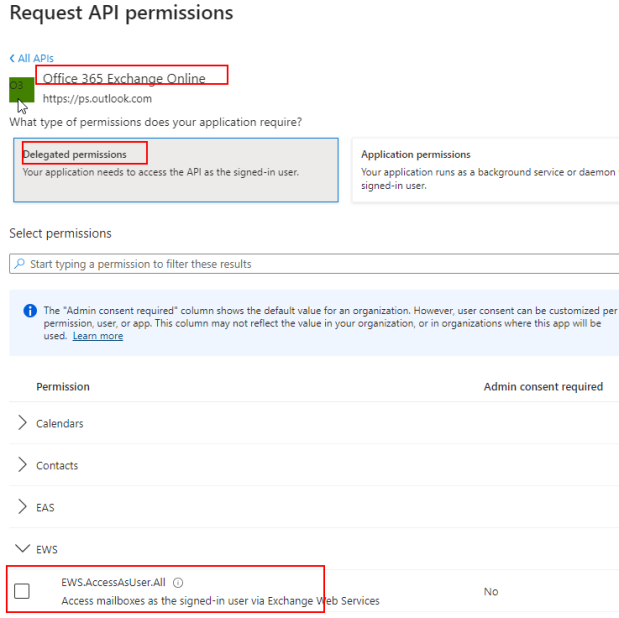Click the No value under Admin consent

pos(491,592)
